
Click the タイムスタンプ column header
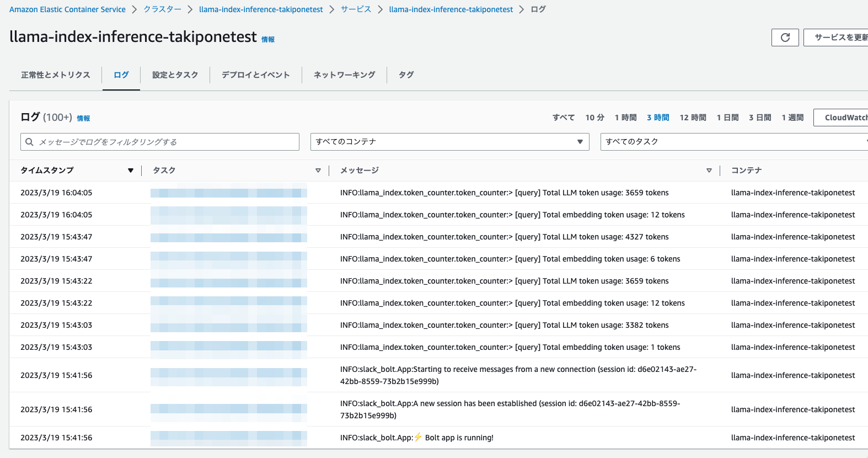point(47,171)
